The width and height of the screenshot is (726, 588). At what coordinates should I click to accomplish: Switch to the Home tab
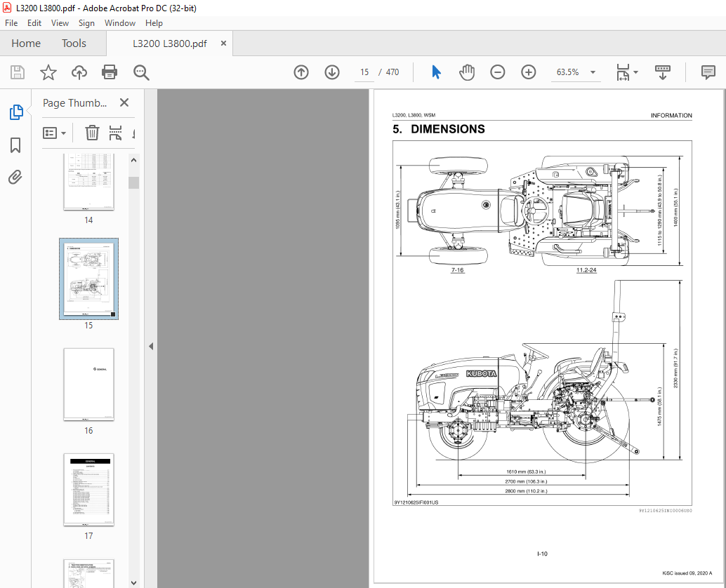pos(26,44)
